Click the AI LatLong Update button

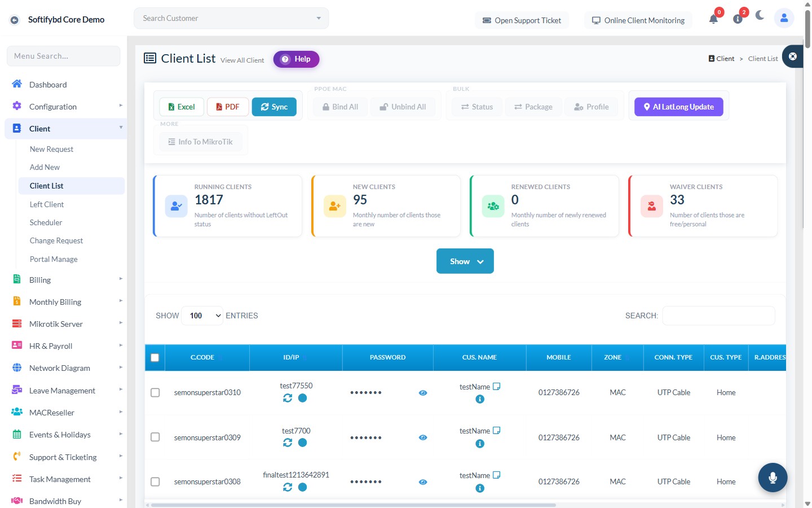click(679, 107)
